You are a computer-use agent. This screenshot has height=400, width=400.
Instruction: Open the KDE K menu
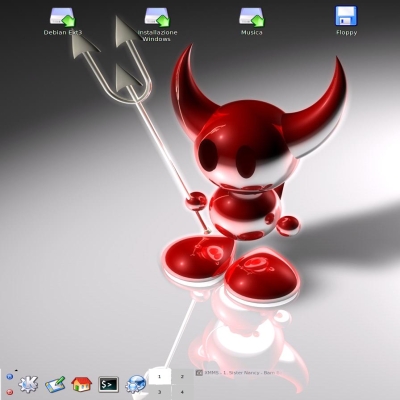[28, 384]
